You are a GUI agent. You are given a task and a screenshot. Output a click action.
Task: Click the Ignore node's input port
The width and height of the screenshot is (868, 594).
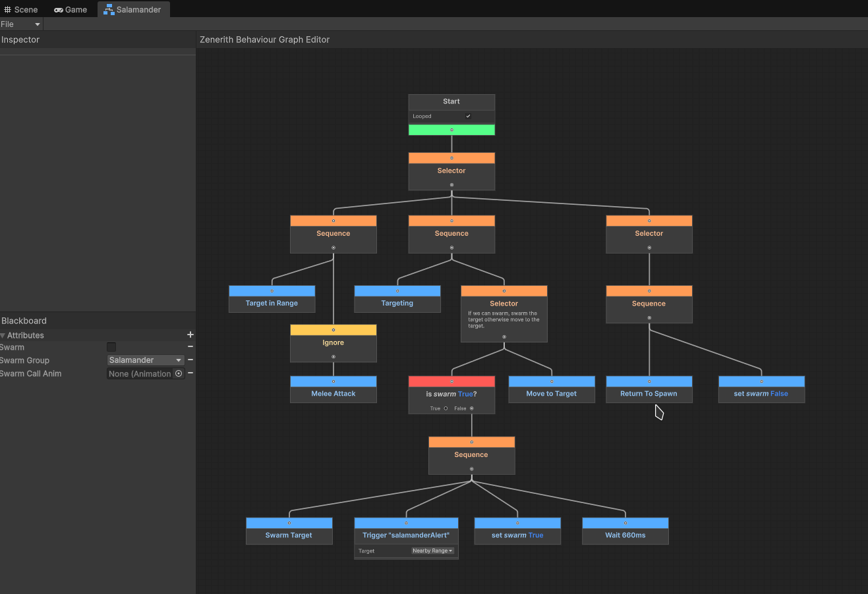pyautogui.click(x=333, y=330)
